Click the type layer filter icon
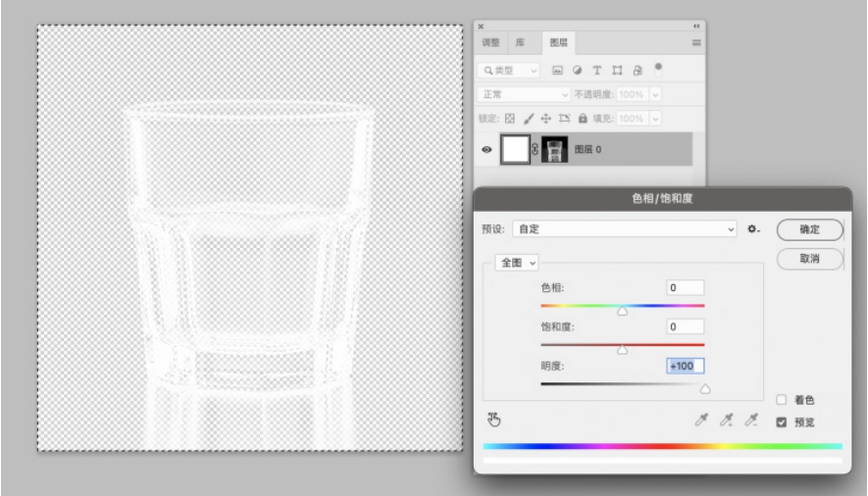868x496 pixels. (596, 71)
